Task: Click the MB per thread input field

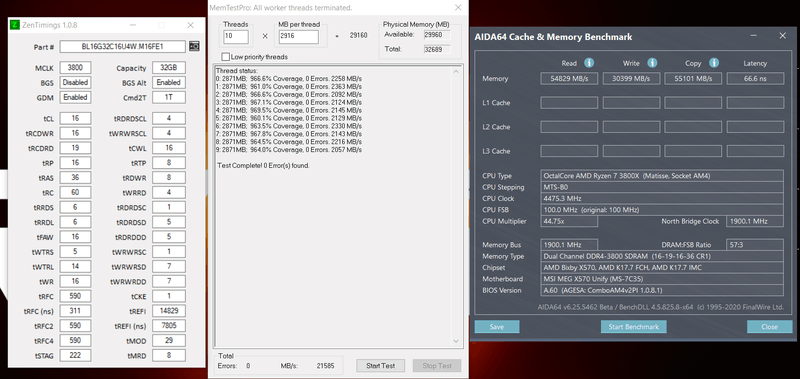Action: click(298, 37)
